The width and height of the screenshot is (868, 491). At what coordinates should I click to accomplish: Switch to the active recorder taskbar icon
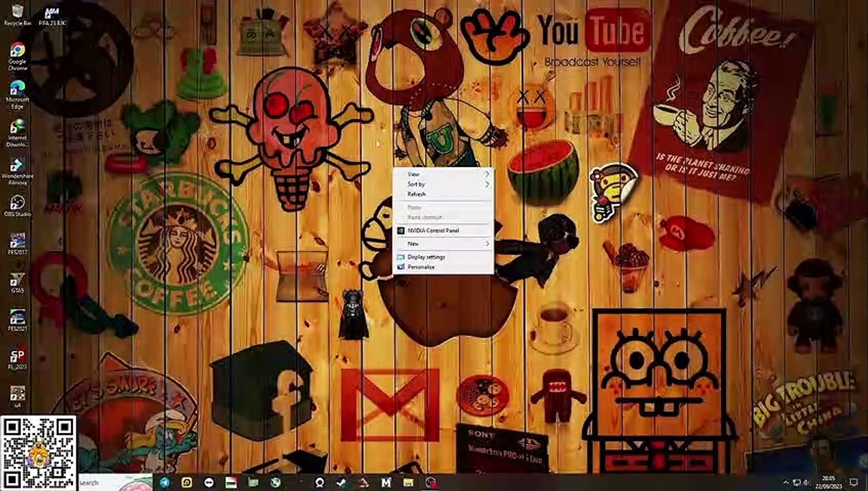click(431, 482)
